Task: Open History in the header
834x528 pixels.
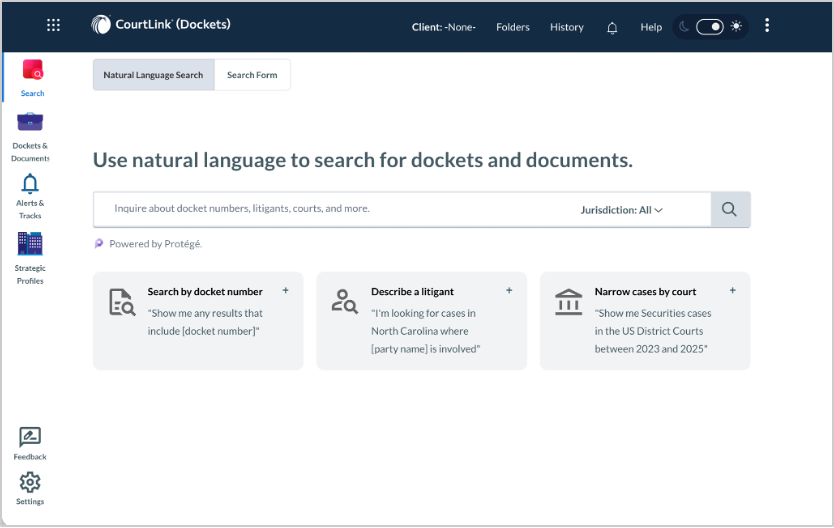Action: coord(566,27)
